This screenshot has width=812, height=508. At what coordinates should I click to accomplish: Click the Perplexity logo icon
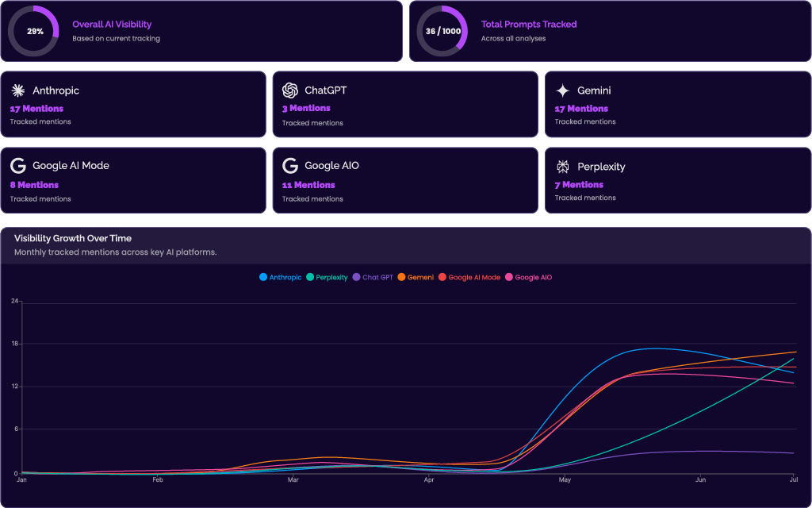(x=562, y=167)
